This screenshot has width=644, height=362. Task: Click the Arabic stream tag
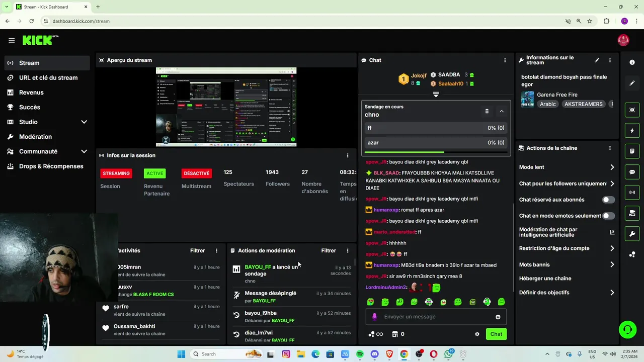pos(548,104)
